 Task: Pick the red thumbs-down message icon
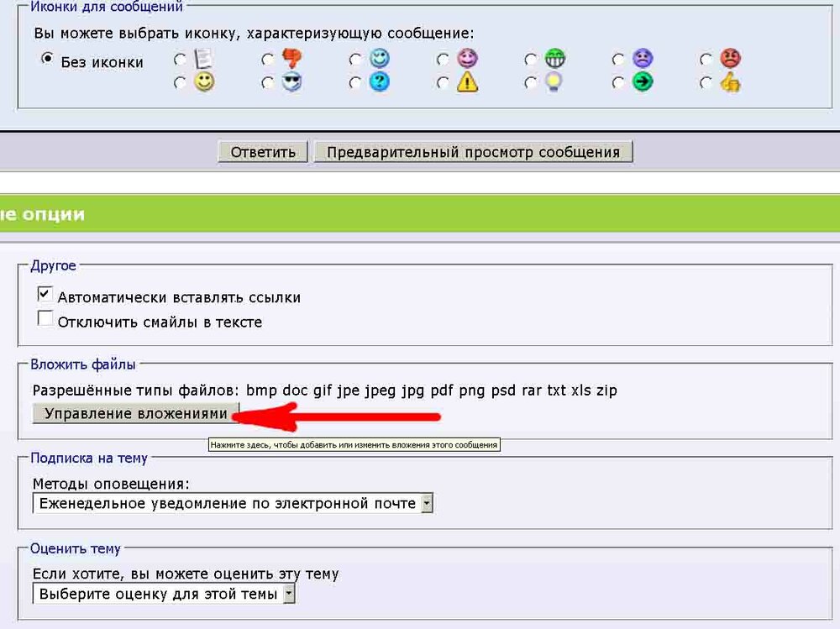click(292, 59)
